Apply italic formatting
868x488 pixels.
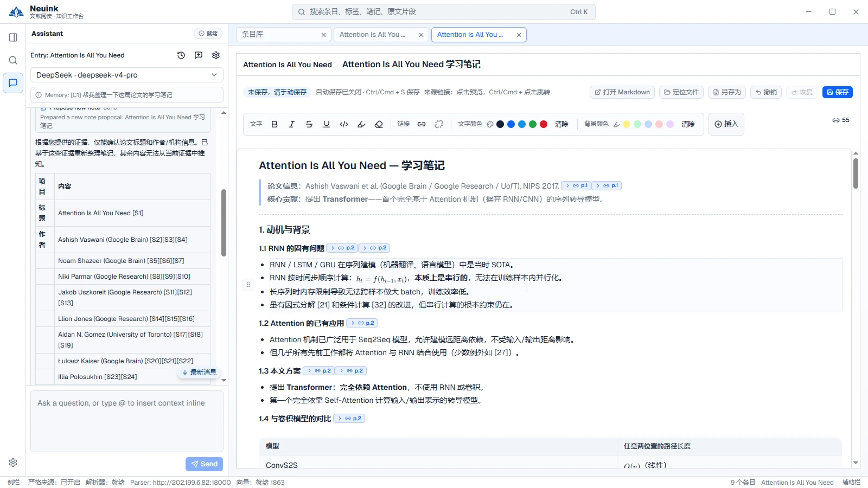[x=292, y=124]
